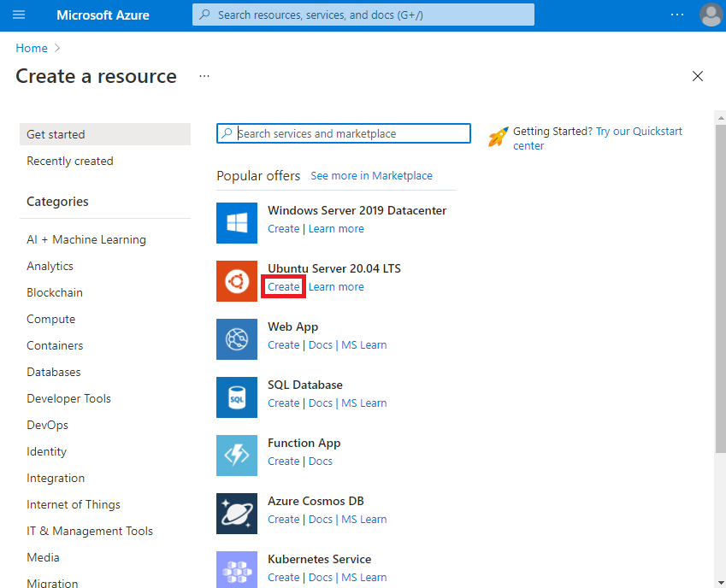Create Windows Server 2019 Datacenter
This screenshot has width=726, height=588.
point(283,228)
